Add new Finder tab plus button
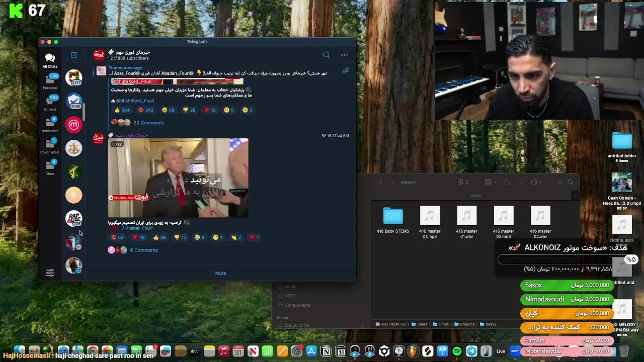This screenshot has width=644, height=362. tap(575, 195)
